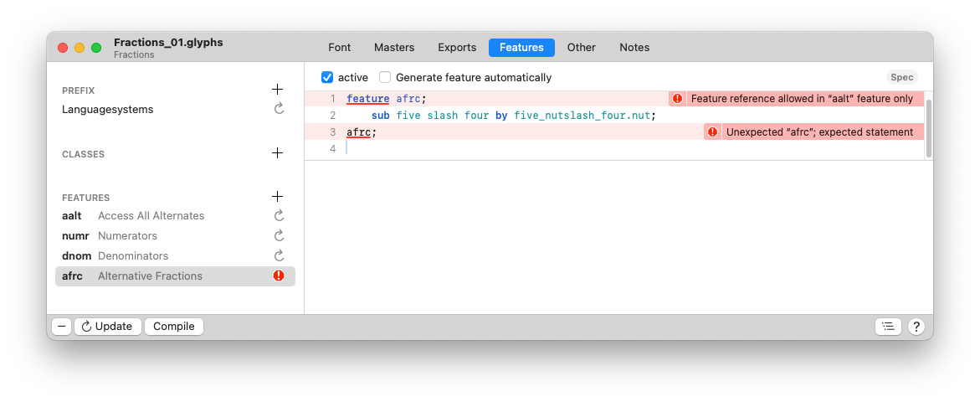
Task: Open help with the question mark button
Action: pos(916,327)
